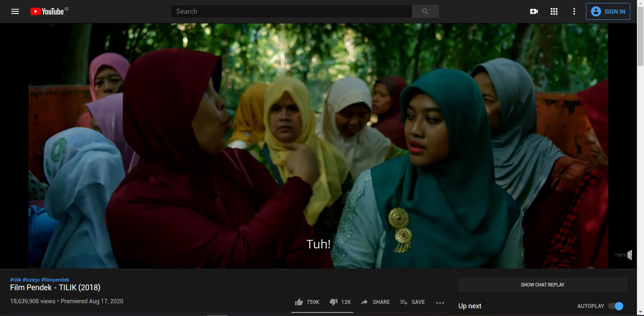The image size is (644, 316).
Task: Open more actions ellipsis below video
Action: [440, 303]
